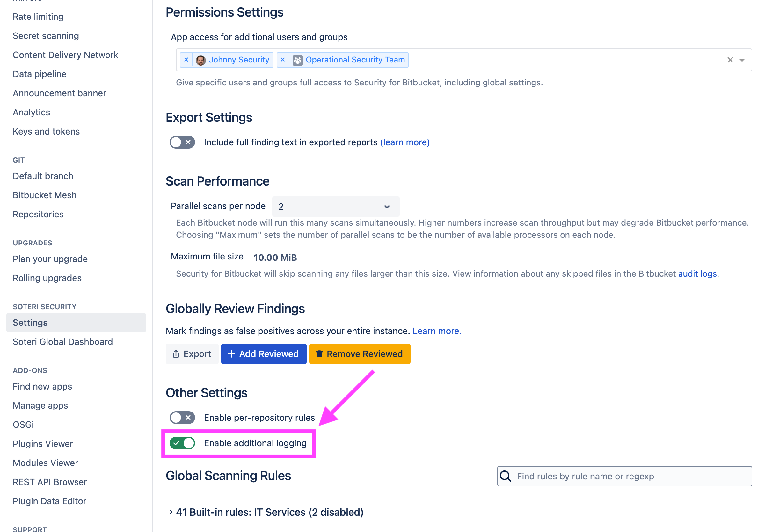Image resolution: width=765 pixels, height=532 pixels.
Task: Click the rules search input field
Action: pyautogui.click(x=600, y=476)
